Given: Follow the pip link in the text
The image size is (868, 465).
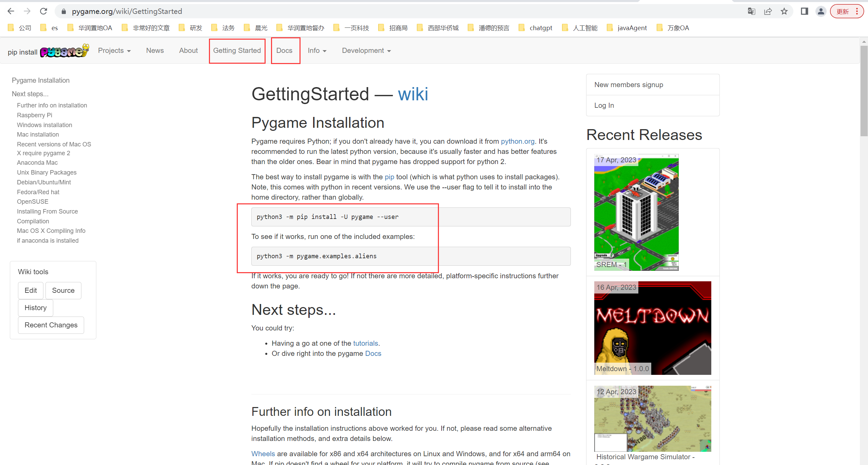Looking at the screenshot, I should 389,177.
